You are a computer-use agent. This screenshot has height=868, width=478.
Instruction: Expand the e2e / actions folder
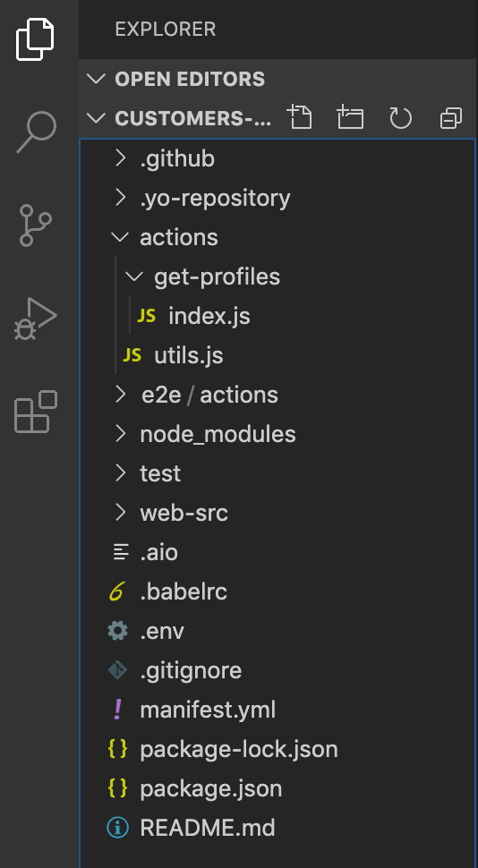pyautogui.click(x=120, y=395)
